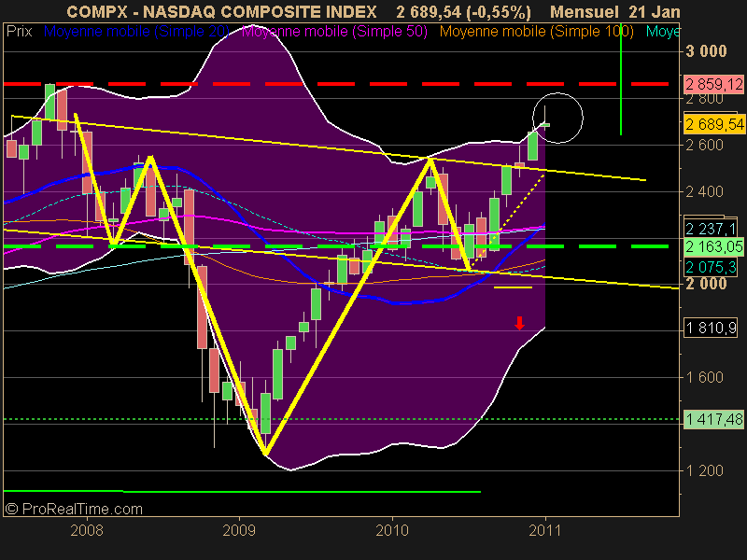This screenshot has width=747, height=560.
Task: Click the red down arrow marker on chart
Action: [x=520, y=323]
